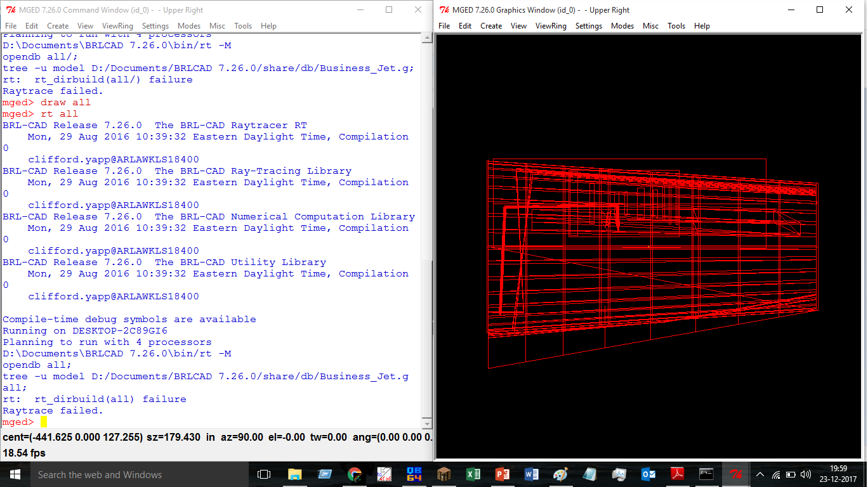Open Paint from taskbar
Screen dimensions: 868x487
click(x=560, y=474)
